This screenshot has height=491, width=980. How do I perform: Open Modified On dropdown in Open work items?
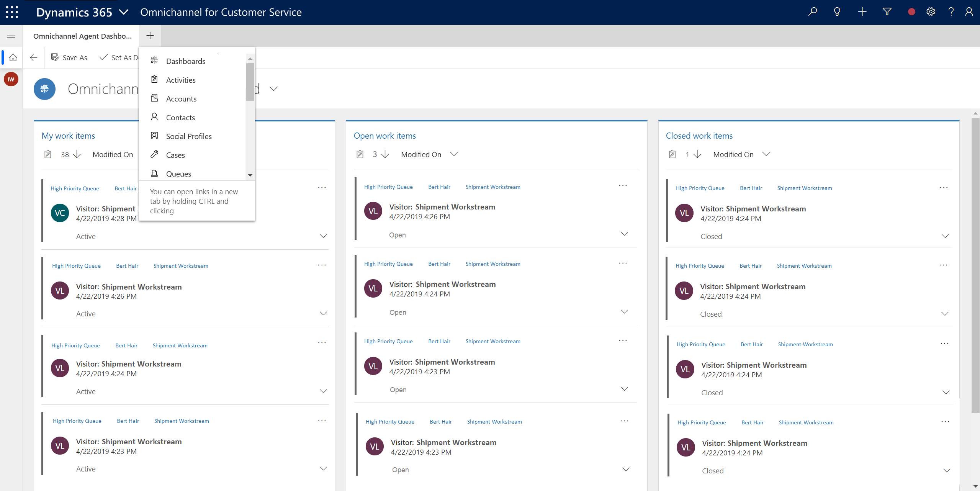[455, 154]
